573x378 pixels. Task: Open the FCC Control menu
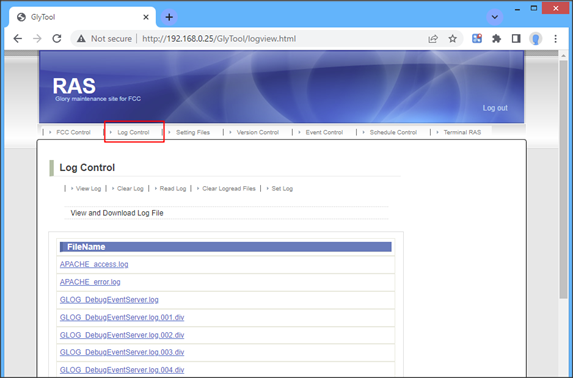pos(73,132)
